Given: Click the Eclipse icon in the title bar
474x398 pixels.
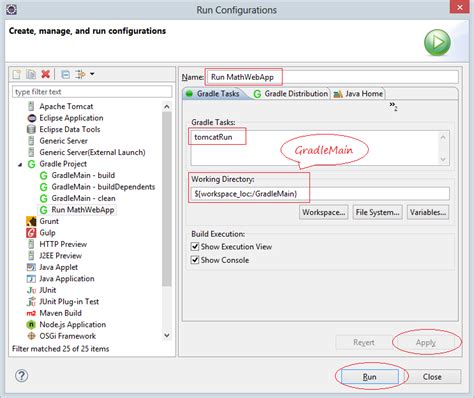Looking at the screenshot, I should (x=11, y=9).
